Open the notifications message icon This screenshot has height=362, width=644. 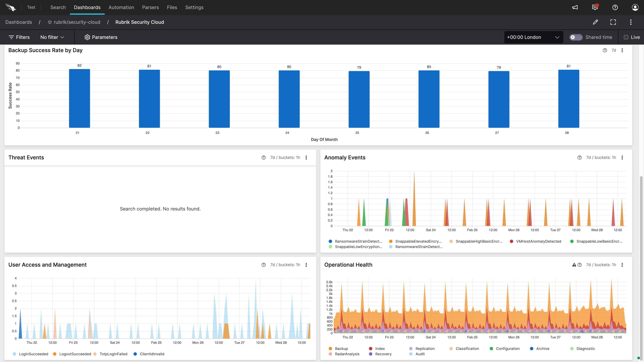pyautogui.click(x=595, y=7)
